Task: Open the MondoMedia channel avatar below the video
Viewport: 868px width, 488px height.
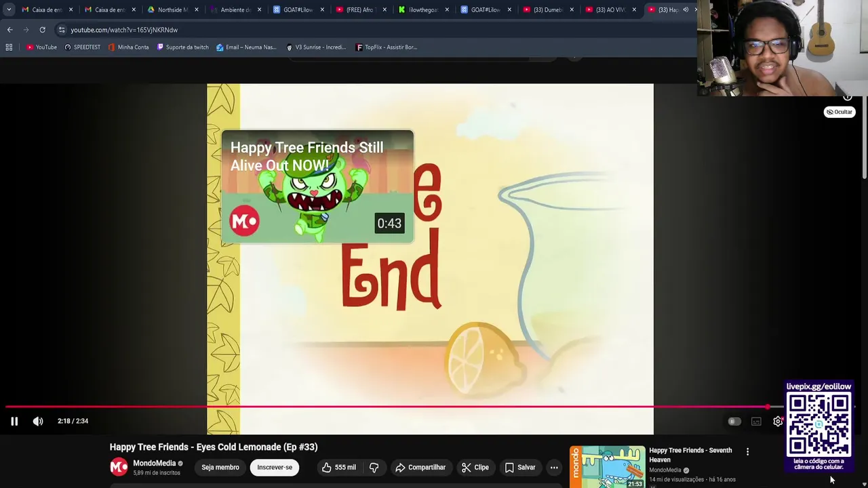Action: pyautogui.click(x=119, y=467)
